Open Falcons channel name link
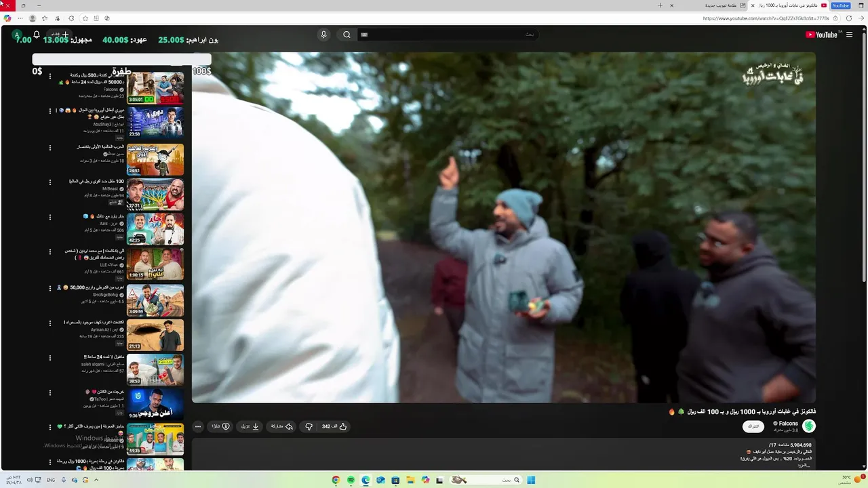 [x=788, y=424]
